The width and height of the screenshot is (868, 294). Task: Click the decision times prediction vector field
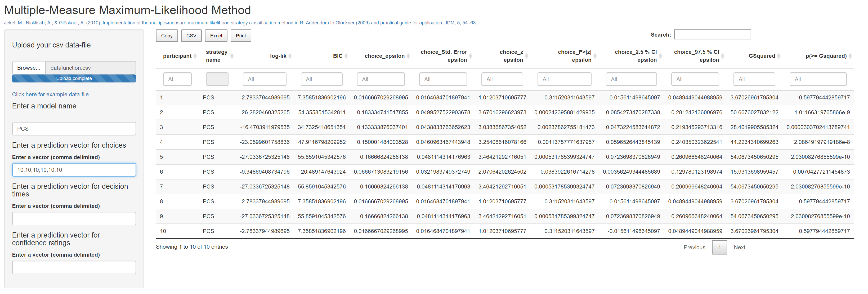(x=74, y=218)
